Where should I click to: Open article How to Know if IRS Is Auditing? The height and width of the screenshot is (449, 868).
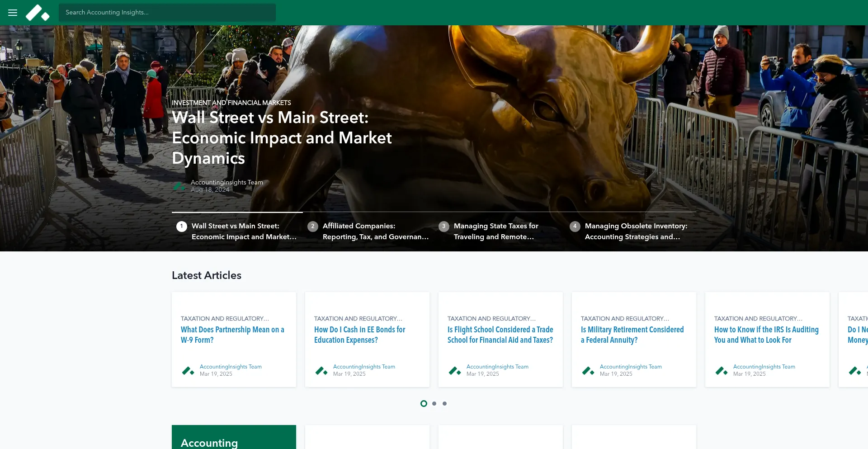coord(766,335)
